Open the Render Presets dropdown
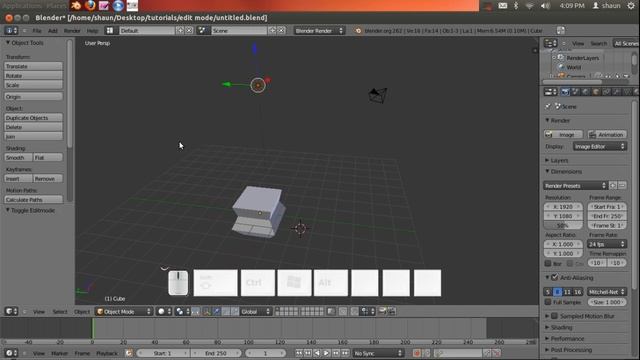 (x=576, y=186)
